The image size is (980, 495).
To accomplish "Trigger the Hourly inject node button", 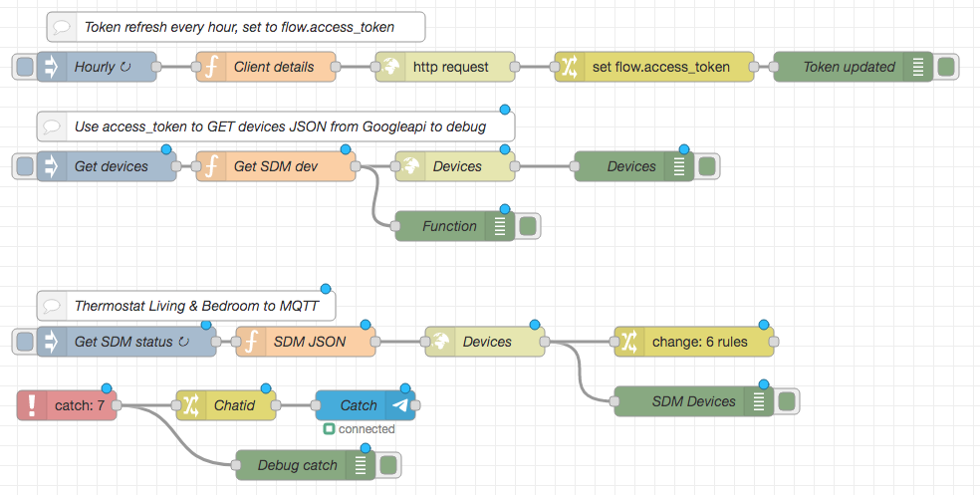I will (24, 67).
